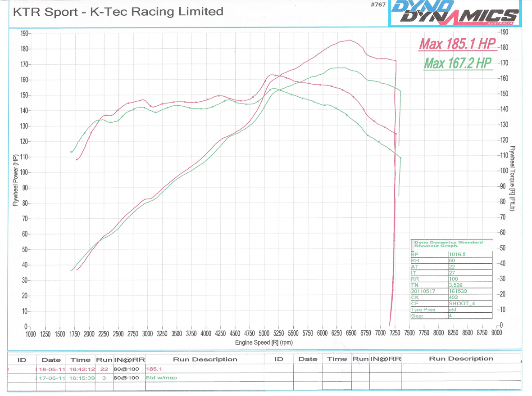
Task: Click the "Flywheel Power (HP)" axis label
Action: coord(15,180)
